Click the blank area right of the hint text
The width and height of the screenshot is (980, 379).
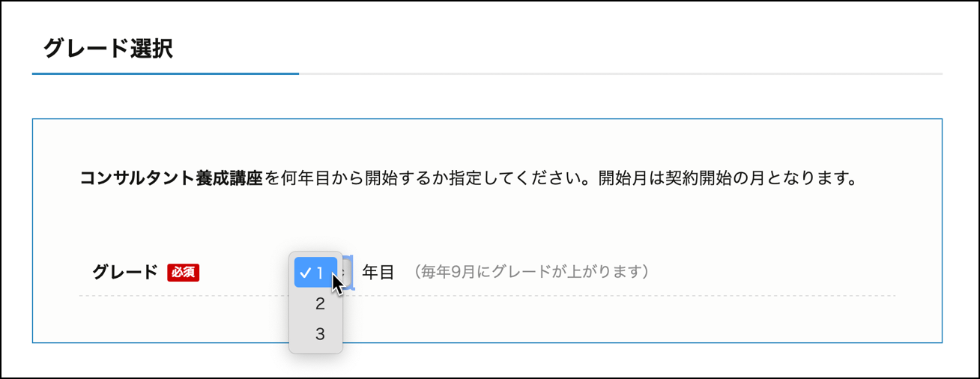pyautogui.click(x=772, y=272)
